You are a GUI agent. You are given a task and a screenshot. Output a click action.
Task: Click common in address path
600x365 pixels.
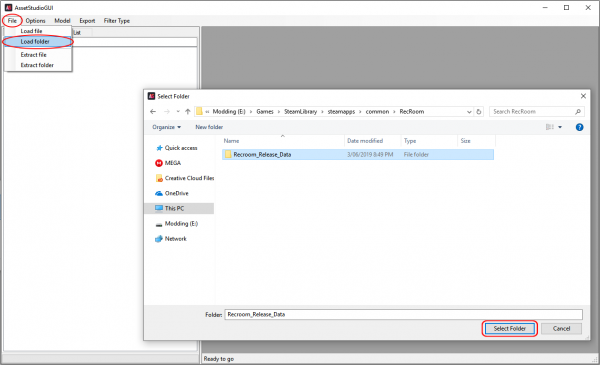[x=377, y=112]
